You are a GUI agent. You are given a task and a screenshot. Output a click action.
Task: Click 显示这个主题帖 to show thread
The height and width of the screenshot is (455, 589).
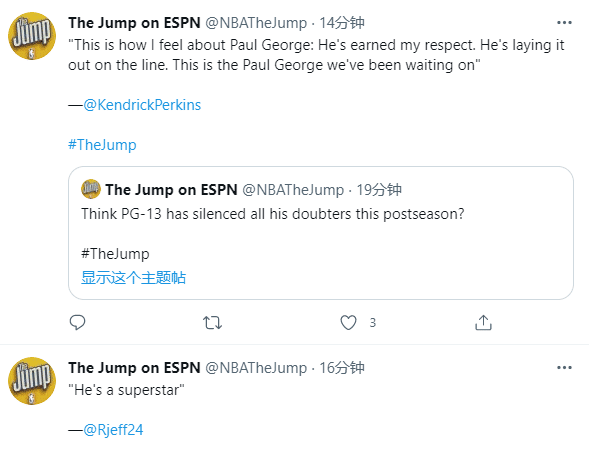click(133, 278)
